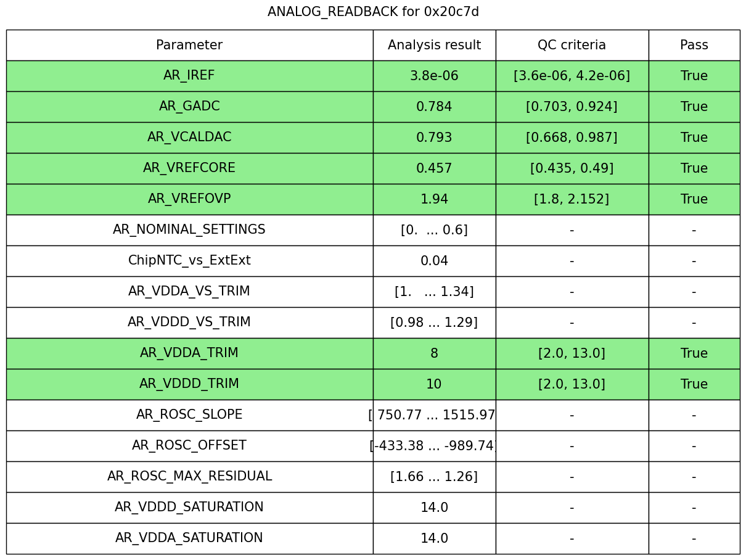Image resolution: width=746 pixels, height=560 pixels.
Task: Select the AR_VDDA_TRIM QC criteria range
Action: coord(572,353)
